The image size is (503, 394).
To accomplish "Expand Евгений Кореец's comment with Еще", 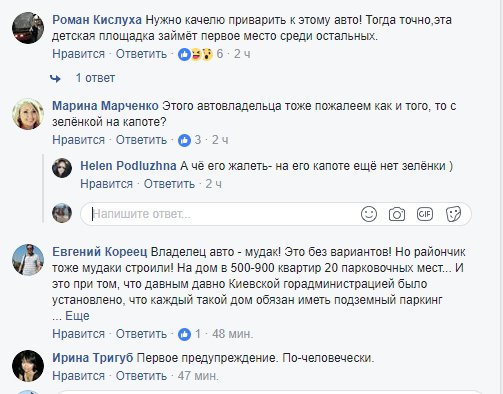I will (77, 315).
